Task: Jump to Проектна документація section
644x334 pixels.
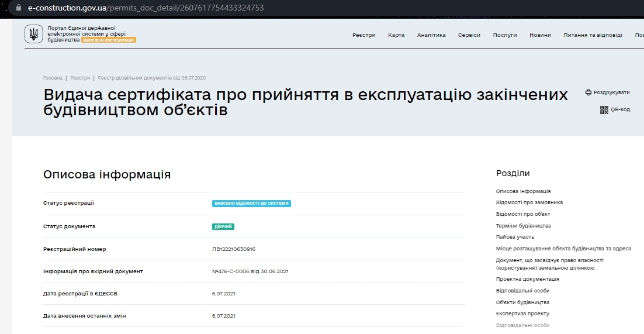Action: [x=527, y=279]
